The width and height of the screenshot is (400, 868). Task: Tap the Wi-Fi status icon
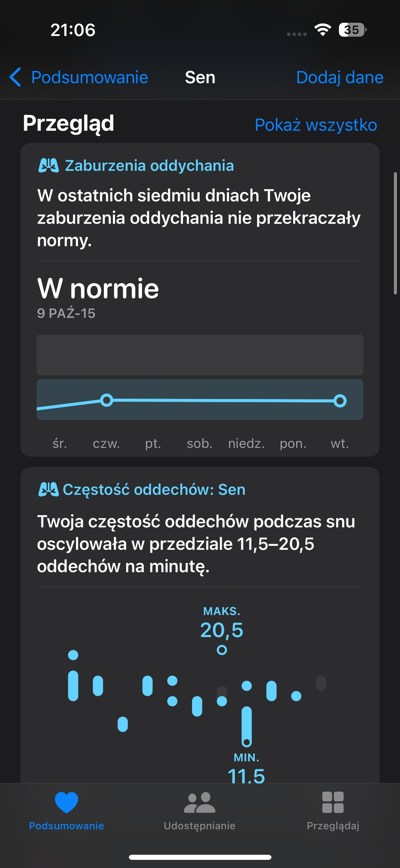click(323, 30)
